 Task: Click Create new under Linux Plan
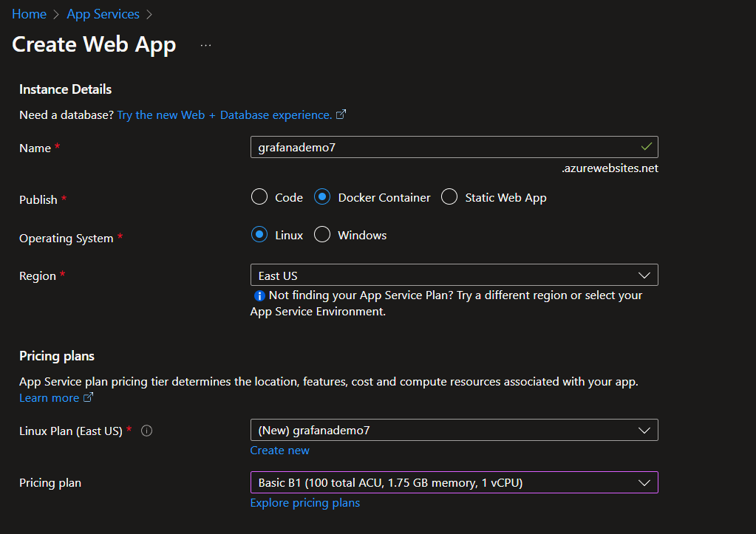pos(279,450)
